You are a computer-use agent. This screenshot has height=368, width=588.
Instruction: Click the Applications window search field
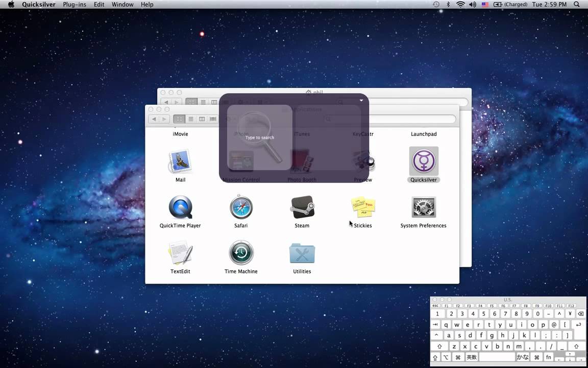tap(390, 119)
